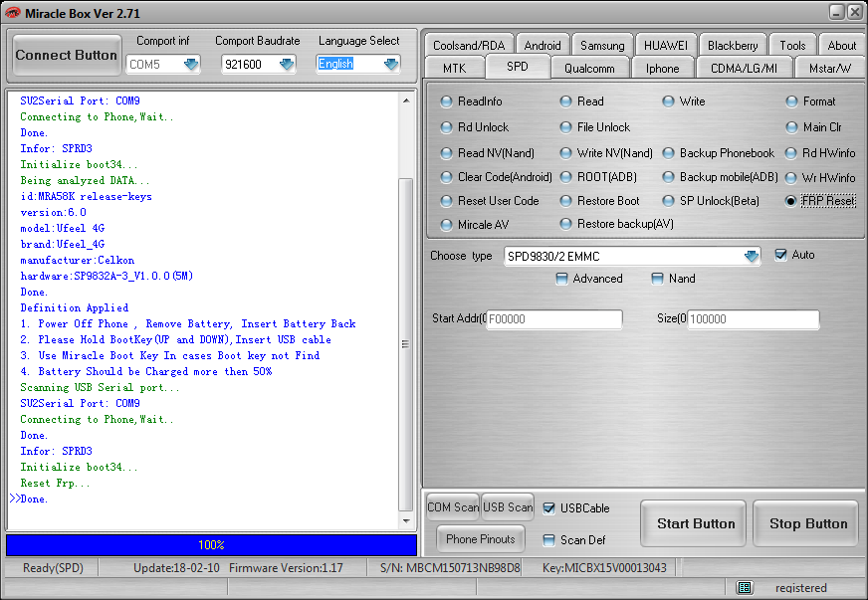This screenshot has width=868, height=600.
Task: Switch to the Coolsand/RDA tab
Action: coord(469,45)
